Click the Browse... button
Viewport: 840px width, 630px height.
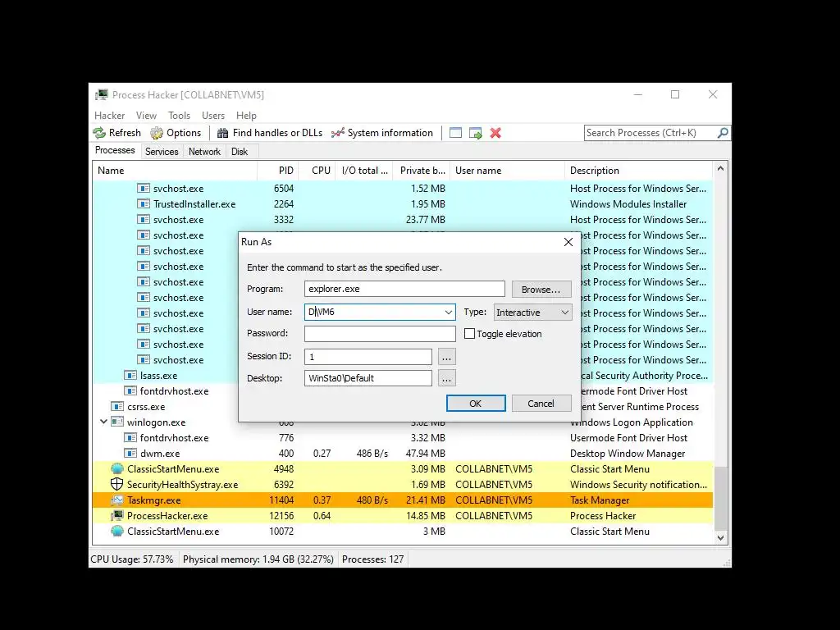[x=541, y=290]
